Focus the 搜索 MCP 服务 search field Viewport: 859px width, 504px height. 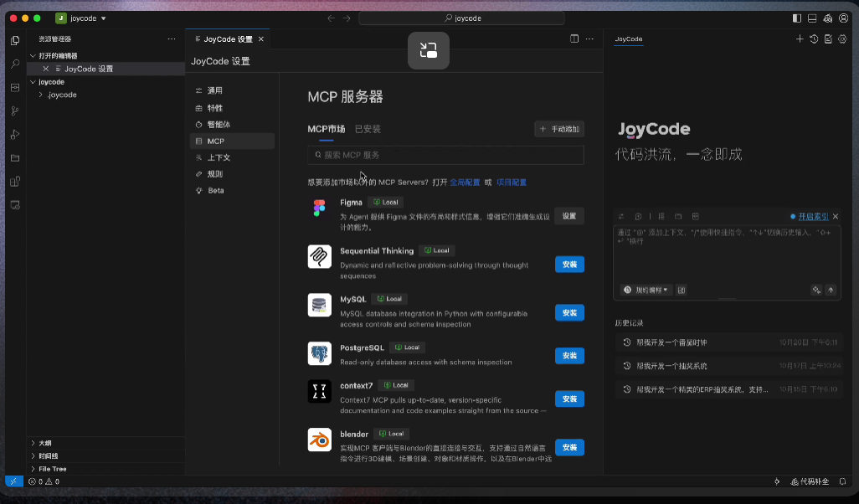coord(445,155)
